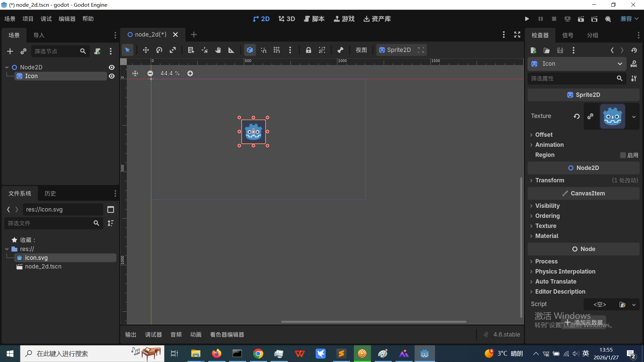
Task: Center the view icon in viewport
Action: click(135, 73)
